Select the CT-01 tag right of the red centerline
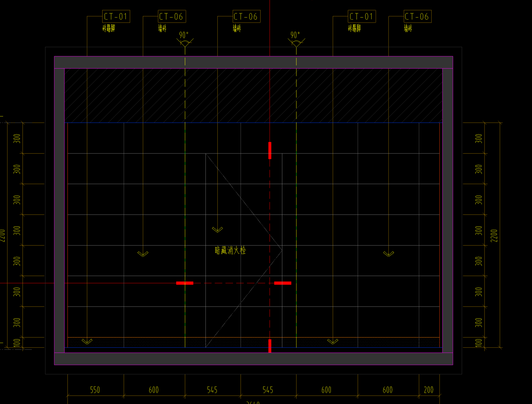This screenshot has width=532, height=404. (x=362, y=16)
